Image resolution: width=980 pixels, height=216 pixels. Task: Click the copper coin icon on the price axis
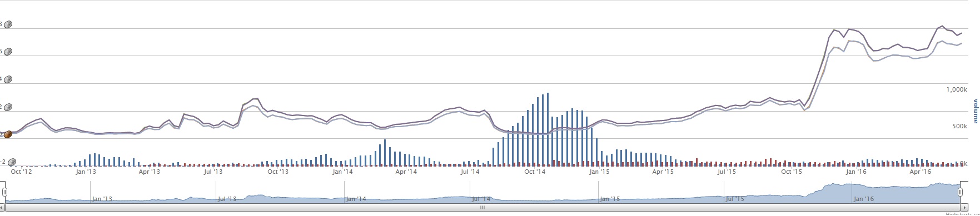(8, 134)
